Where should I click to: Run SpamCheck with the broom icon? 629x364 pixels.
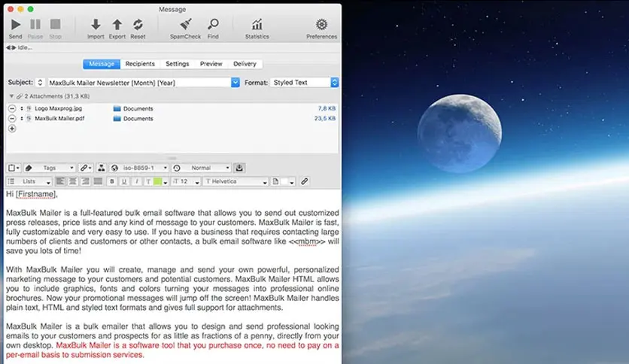click(x=185, y=25)
